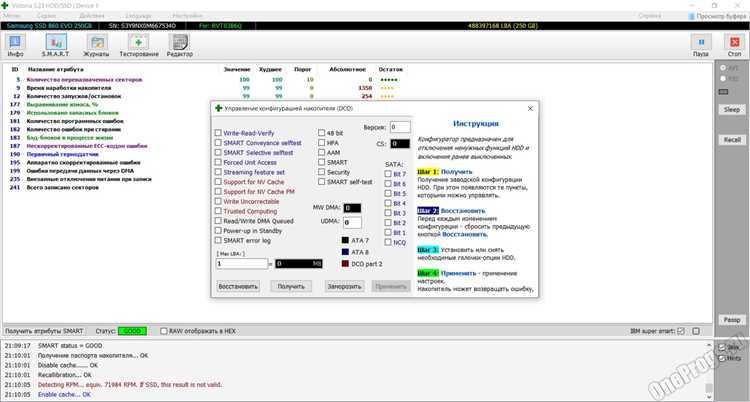Check Read/Write DMA Queued
Image resolution: width=750 pixels, height=402 pixels.
(218, 221)
